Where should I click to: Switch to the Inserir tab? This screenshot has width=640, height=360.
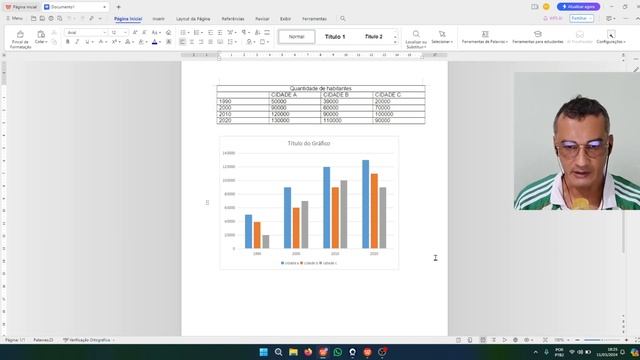[158, 19]
